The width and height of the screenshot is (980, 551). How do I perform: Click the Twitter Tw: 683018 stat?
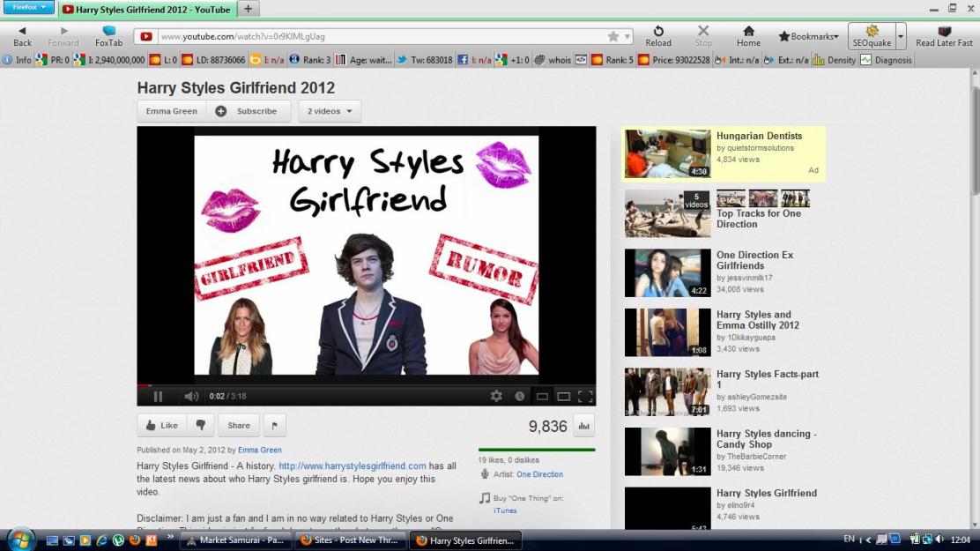pos(425,60)
